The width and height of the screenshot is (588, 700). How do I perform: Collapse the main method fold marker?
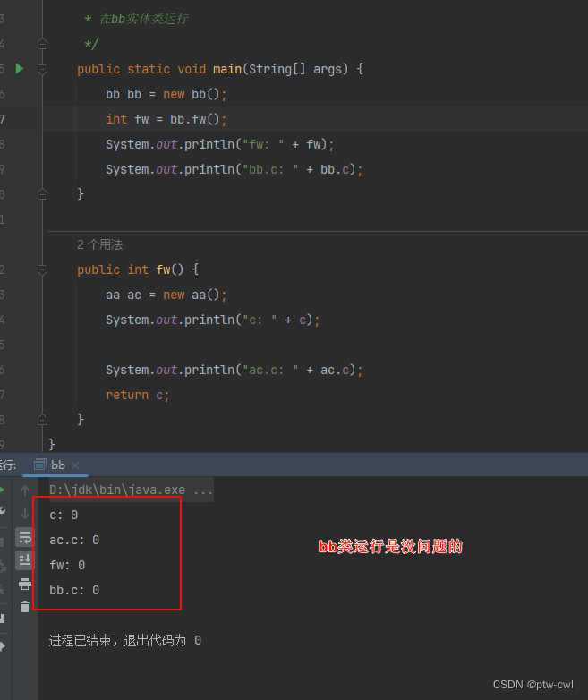pos(42,69)
